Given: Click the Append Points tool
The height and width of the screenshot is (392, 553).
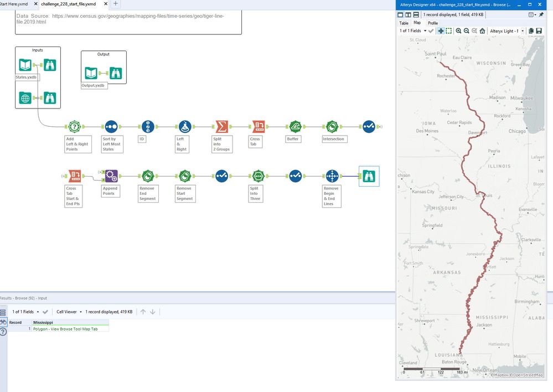Looking at the screenshot, I should 111,176.
